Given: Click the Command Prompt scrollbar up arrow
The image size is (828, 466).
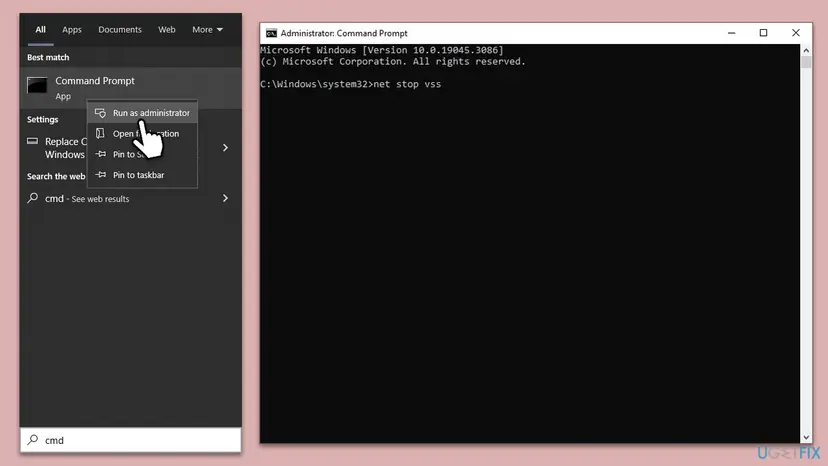Looking at the screenshot, I should click(x=806, y=50).
